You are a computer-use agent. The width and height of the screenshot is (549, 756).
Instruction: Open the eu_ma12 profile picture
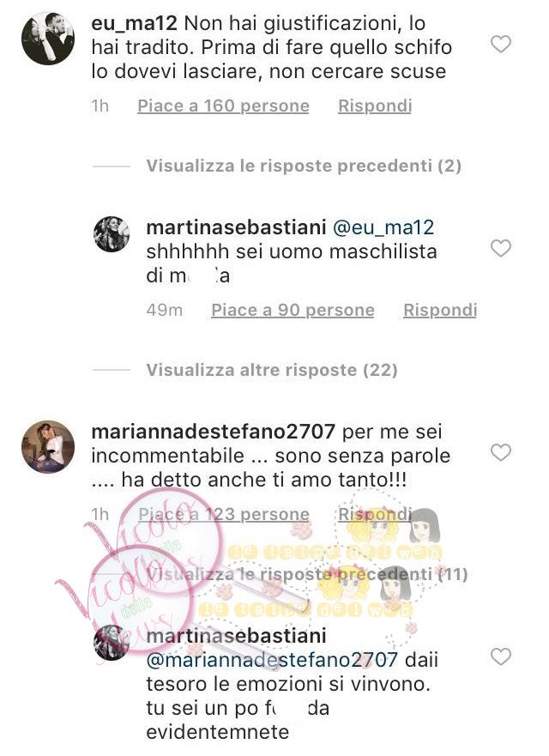[48, 38]
